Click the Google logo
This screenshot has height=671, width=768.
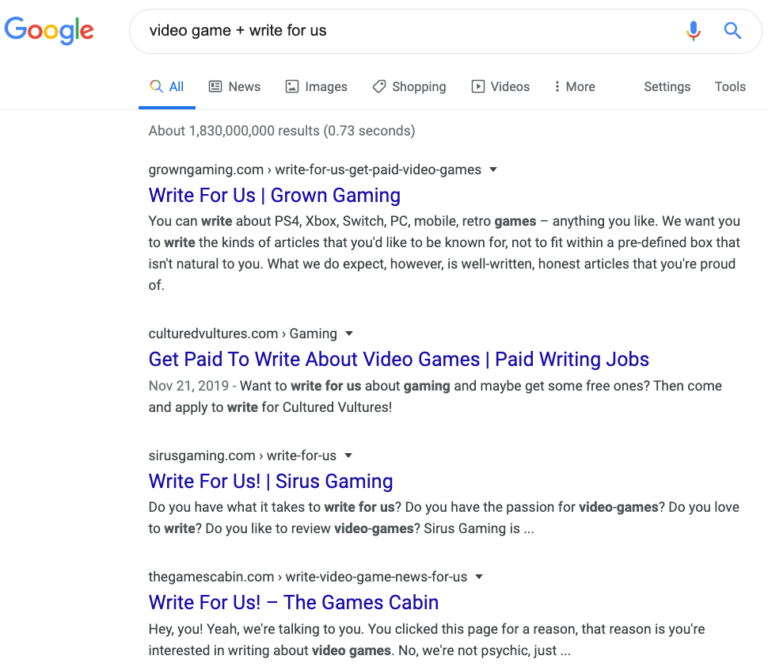tap(49, 30)
